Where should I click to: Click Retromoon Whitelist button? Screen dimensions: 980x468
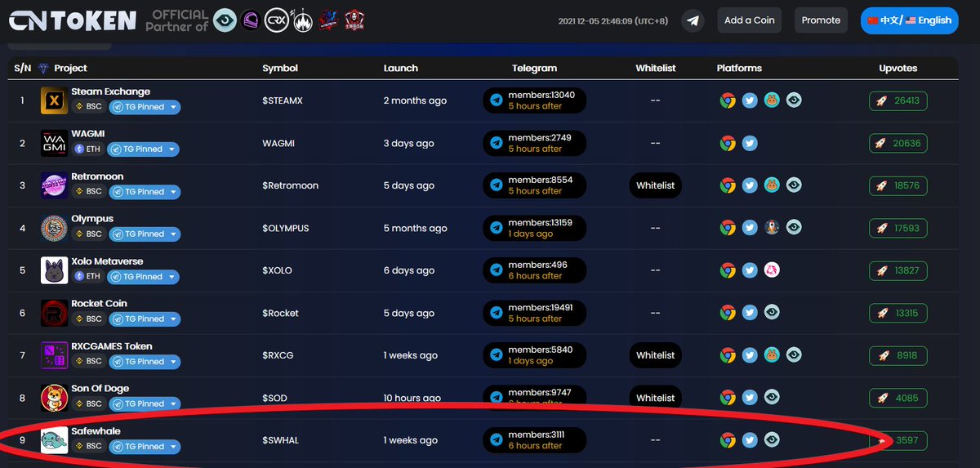point(655,185)
